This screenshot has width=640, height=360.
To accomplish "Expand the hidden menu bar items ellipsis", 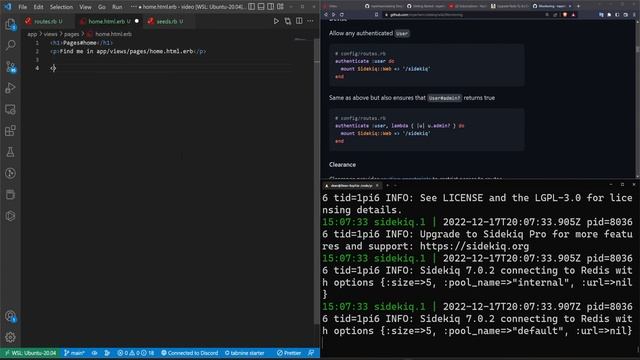I will click(x=133, y=7).
